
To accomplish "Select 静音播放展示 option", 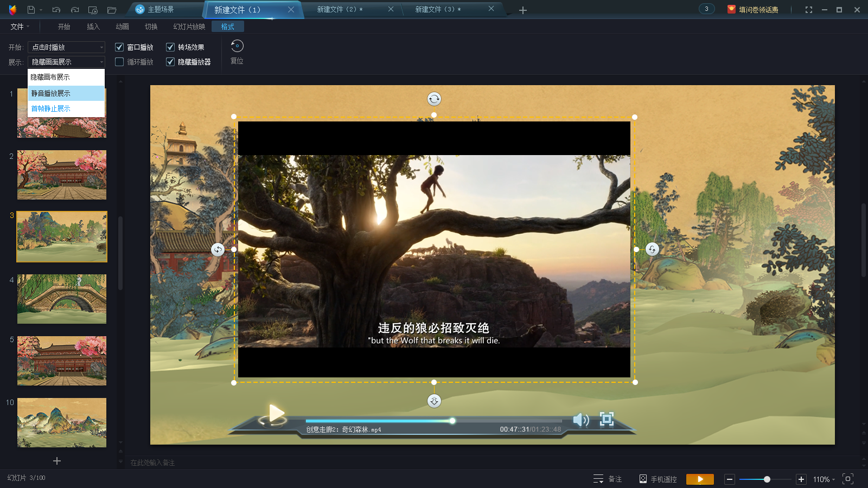I will (x=66, y=93).
